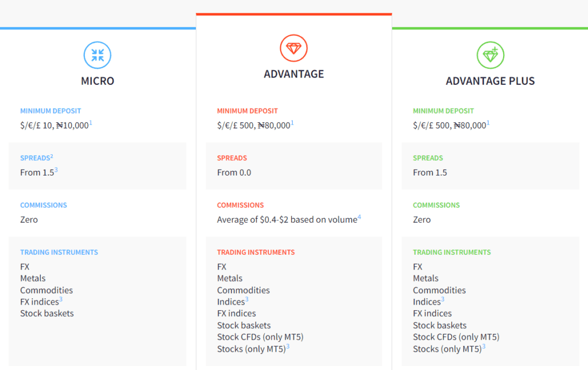588x370 pixels.
Task: Select the ADVANTAGE PLUS account heading
Action: tap(490, 81)
